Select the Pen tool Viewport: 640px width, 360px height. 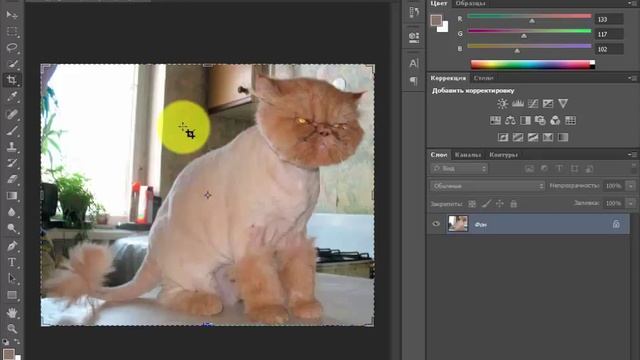pos(12,246)
